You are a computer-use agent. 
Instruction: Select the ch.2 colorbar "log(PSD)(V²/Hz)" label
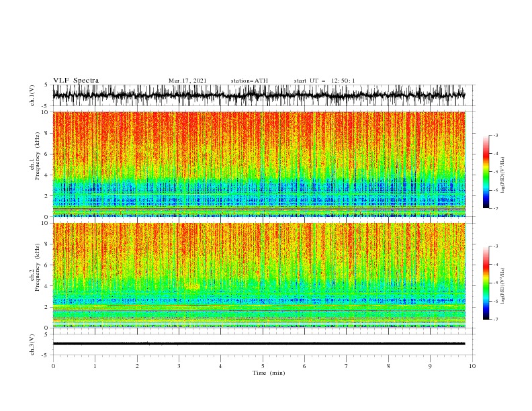point(503,286)
